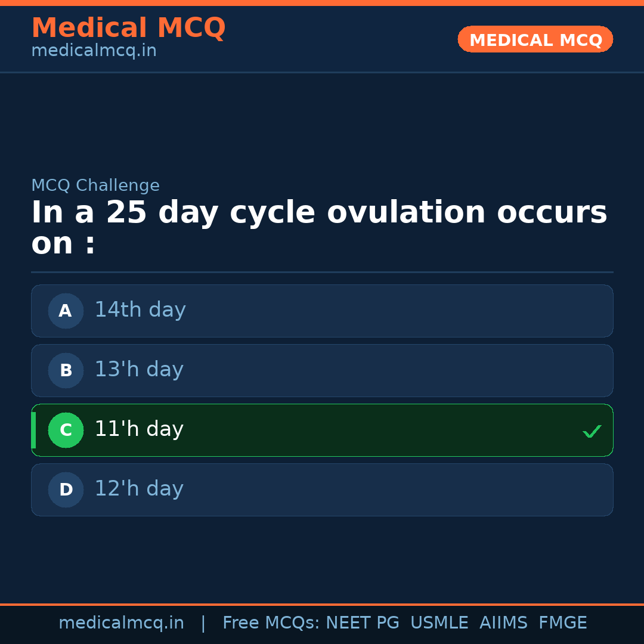This screenshot has width=644, height=644.
Task: Open the 'MCQ Challenge' section
Action: (x=95, y=185)
